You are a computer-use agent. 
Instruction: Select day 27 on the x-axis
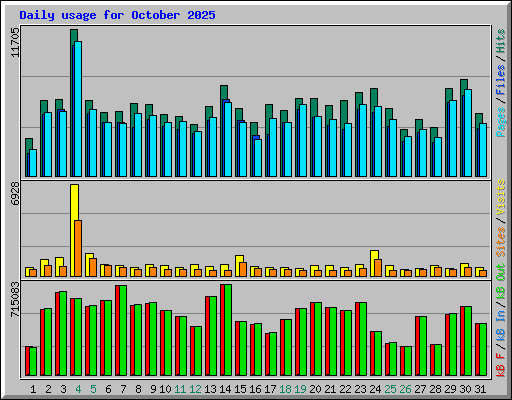(x=420, y=389)
